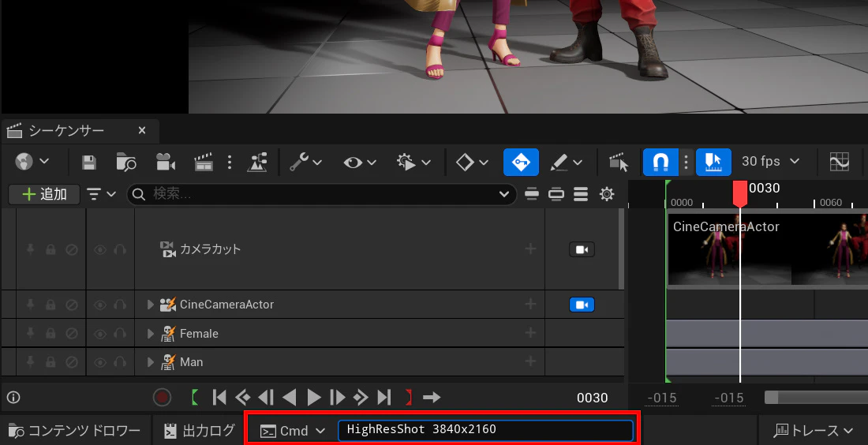Click the loop mode arrow button
The image size is (868, 445).
point(432,398)
